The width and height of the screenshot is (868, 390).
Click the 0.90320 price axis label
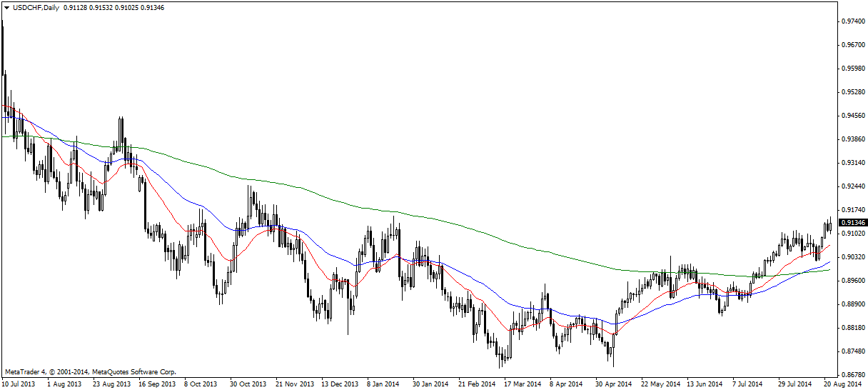pyautogui.click(x=851, y=257)
